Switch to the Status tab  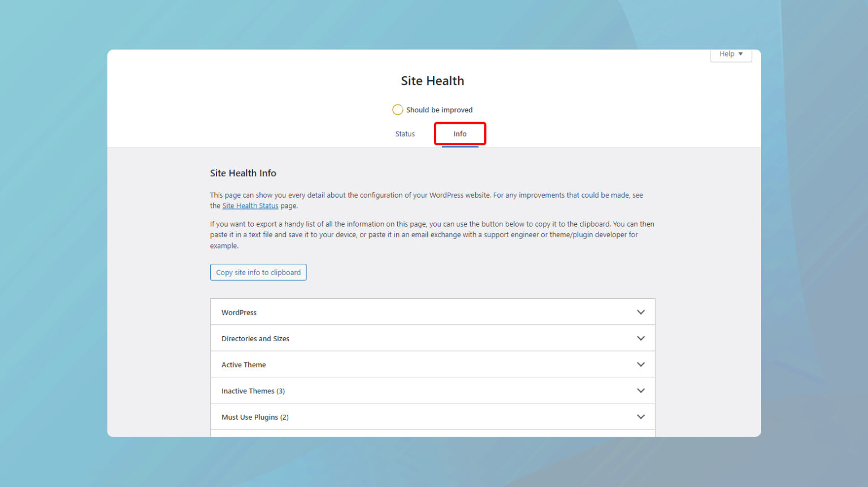point(405,133)
